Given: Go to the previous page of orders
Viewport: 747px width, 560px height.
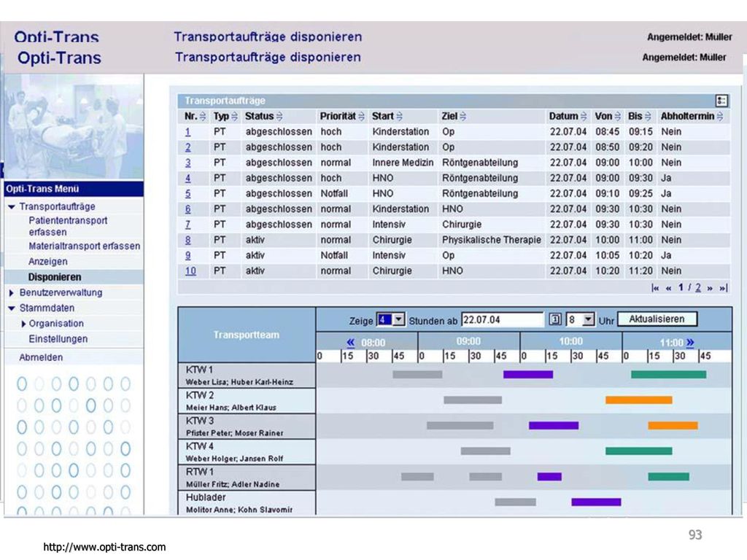Looking at the screenshot, I should coord(668,288).
